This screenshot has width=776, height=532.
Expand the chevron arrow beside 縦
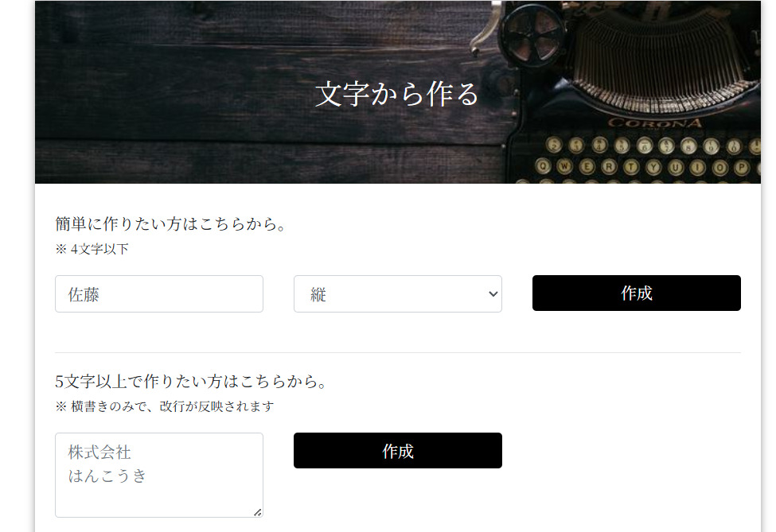pos(493,293)
